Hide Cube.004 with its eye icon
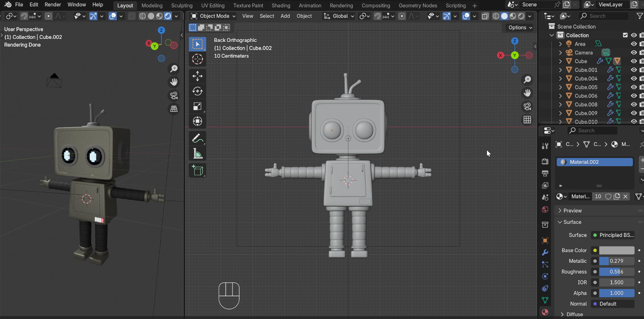This screenshot has height=319, width=644. tap(634, 79)
